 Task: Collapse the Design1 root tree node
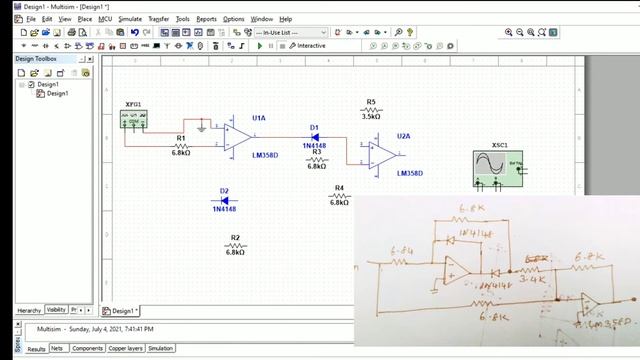(22, 84)
